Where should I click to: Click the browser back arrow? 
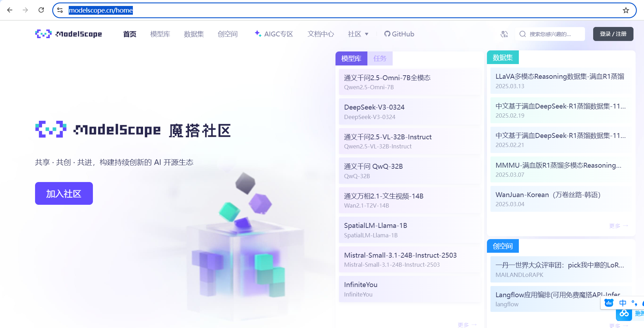[10, 10]
